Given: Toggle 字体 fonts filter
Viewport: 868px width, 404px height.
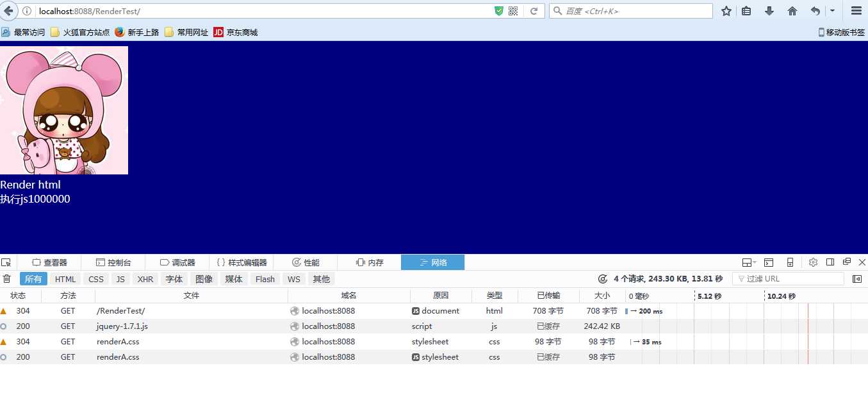Looking at the screenshot, I should coord(174,279).
